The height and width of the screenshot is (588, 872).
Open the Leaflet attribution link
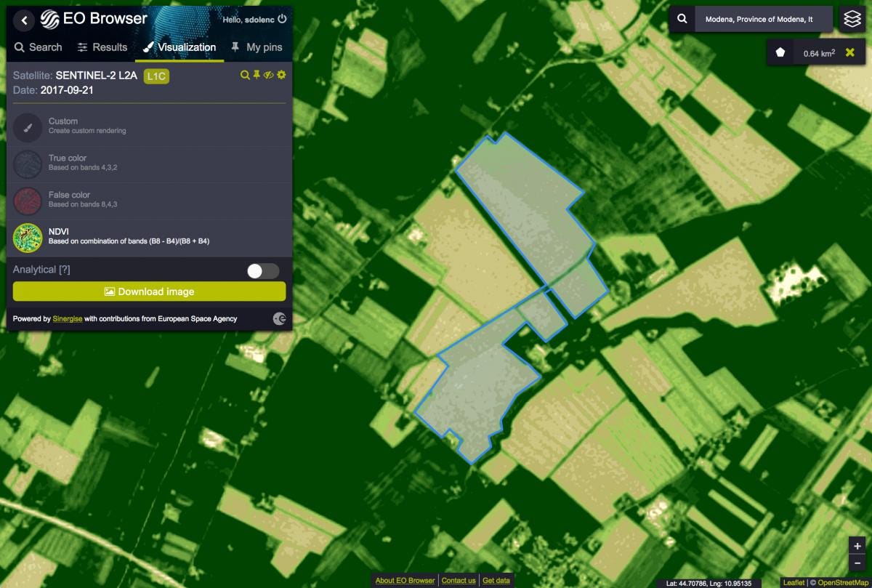[794, 582]
